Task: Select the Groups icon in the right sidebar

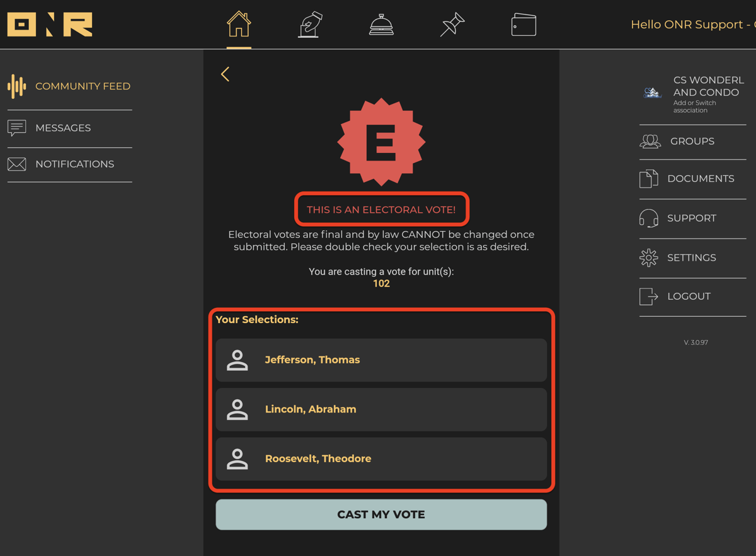Action: pyautogui.click(x=650, y=141)
